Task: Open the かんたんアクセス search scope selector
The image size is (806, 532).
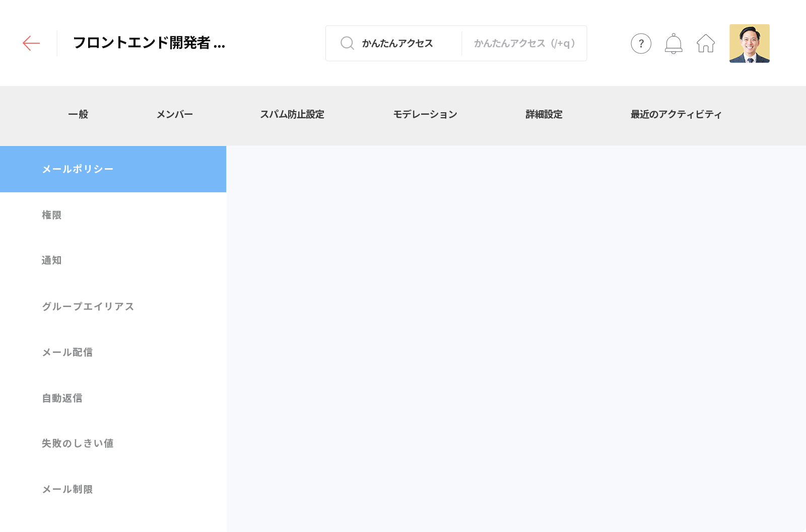Action: (397, 44)
